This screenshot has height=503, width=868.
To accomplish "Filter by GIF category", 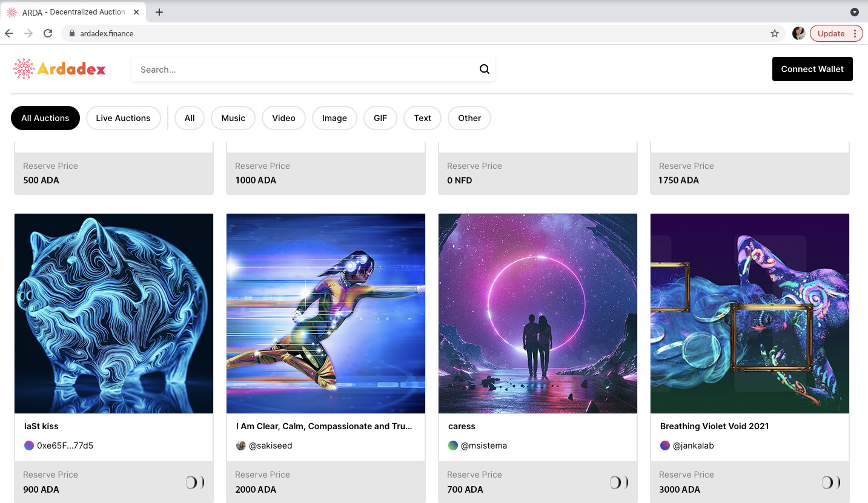I will point(380,118).
